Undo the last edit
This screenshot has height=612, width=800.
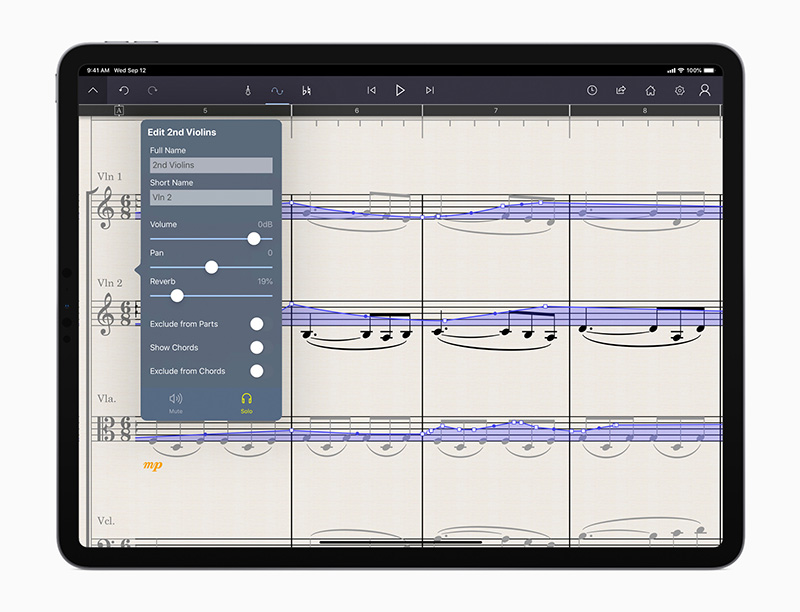click(x=122, y=89)
